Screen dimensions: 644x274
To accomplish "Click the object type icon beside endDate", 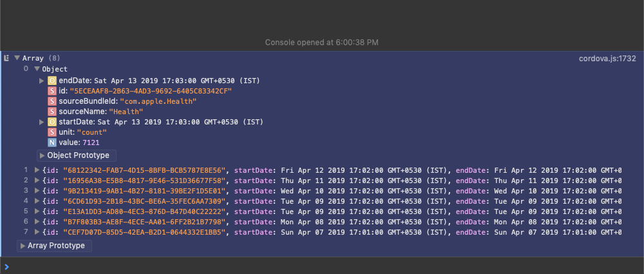I will (52, 81).
